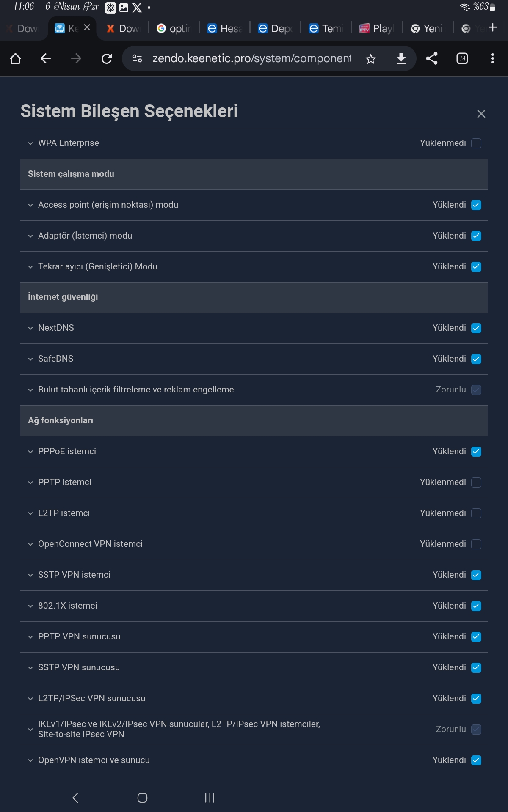The height and width of the screenshot is (812, 508).
Task: Expand the SafeDNS description chevron
Action: click(x=30, y=359)
